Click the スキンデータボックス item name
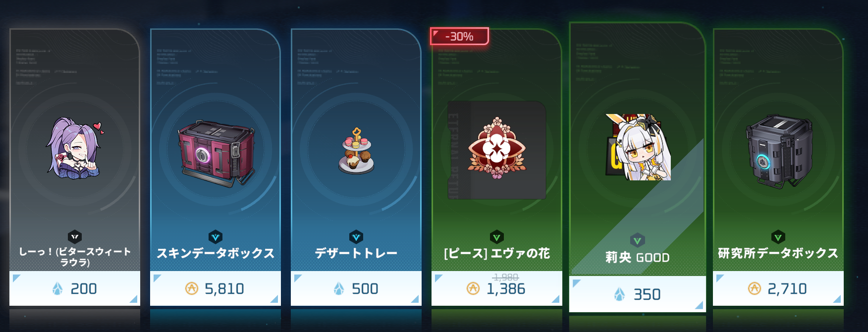This screenshot has height=332, width=868. [x=216, y=253]
